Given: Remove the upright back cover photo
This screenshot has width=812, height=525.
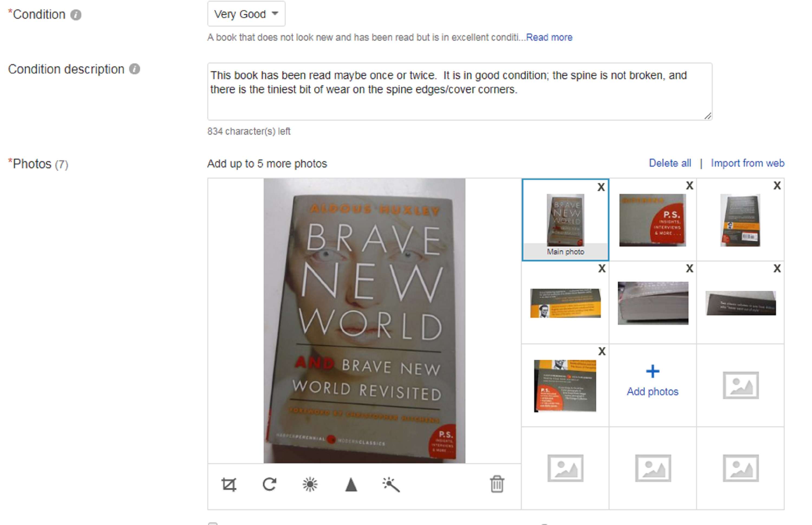Looking at the screenshot, I should (777, 186).
